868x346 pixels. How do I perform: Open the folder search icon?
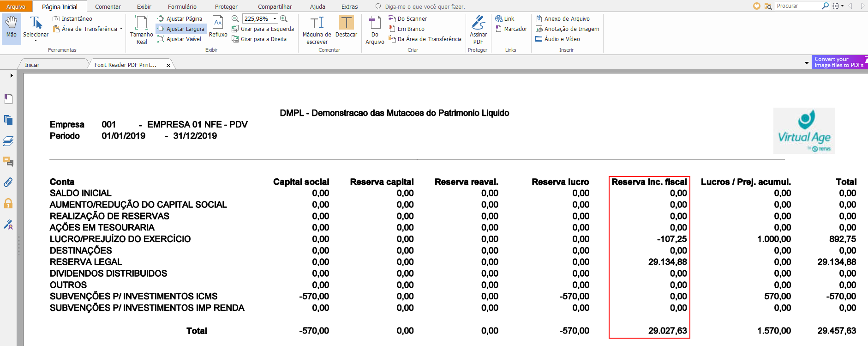[x=768, y=6]
